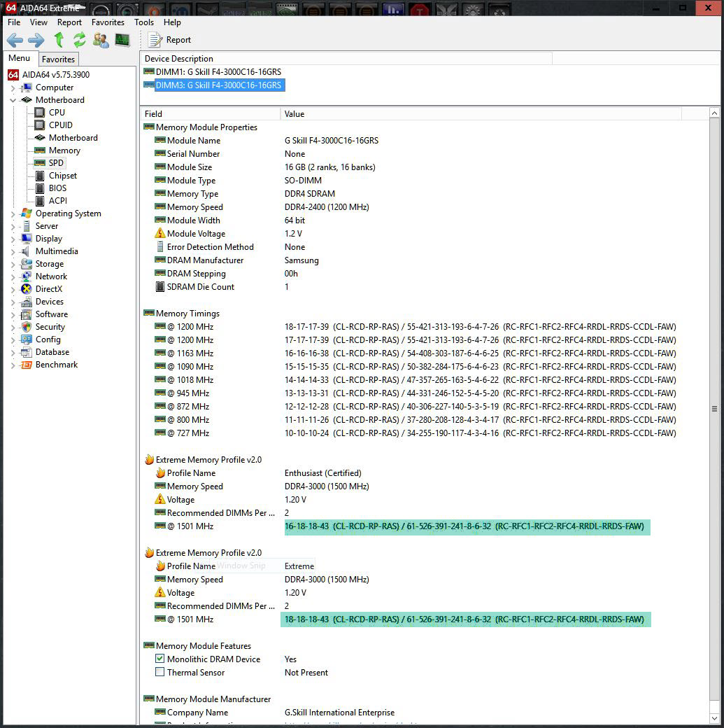Expand the Operating System tree node
The width and height of the screenshot is (724, 728).
click(x=13, y=214)
